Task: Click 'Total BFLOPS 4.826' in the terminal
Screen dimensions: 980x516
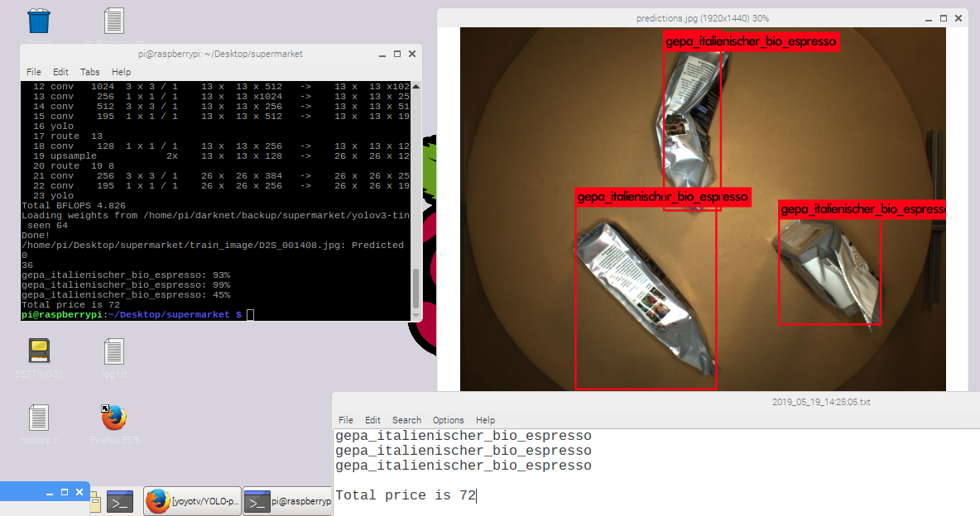Action: pos(74,206)
